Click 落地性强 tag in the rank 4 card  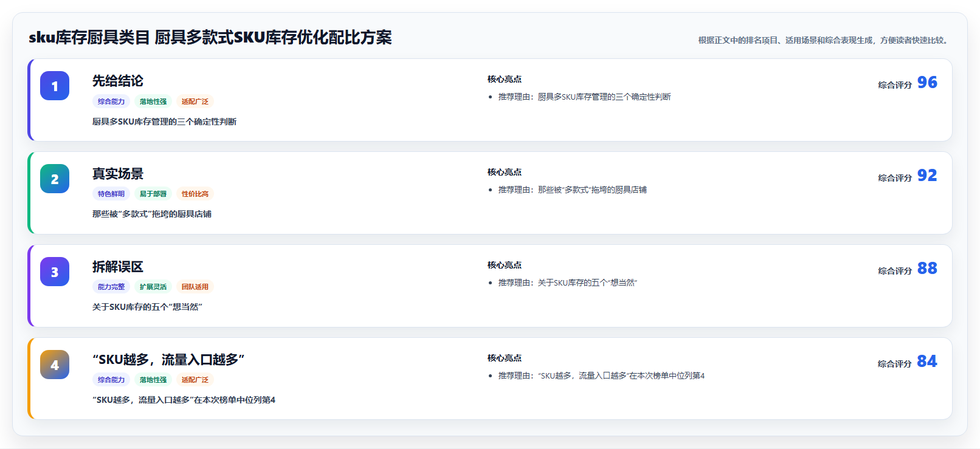153,380
